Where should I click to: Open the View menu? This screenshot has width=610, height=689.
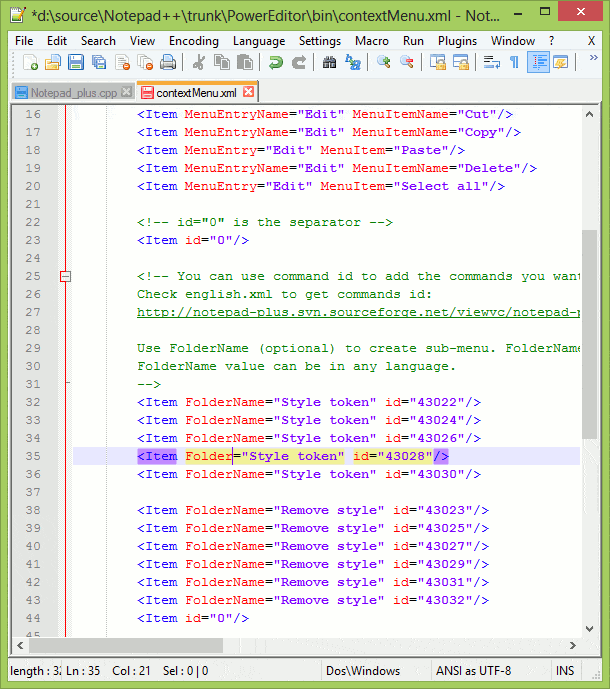pos(142,41)
